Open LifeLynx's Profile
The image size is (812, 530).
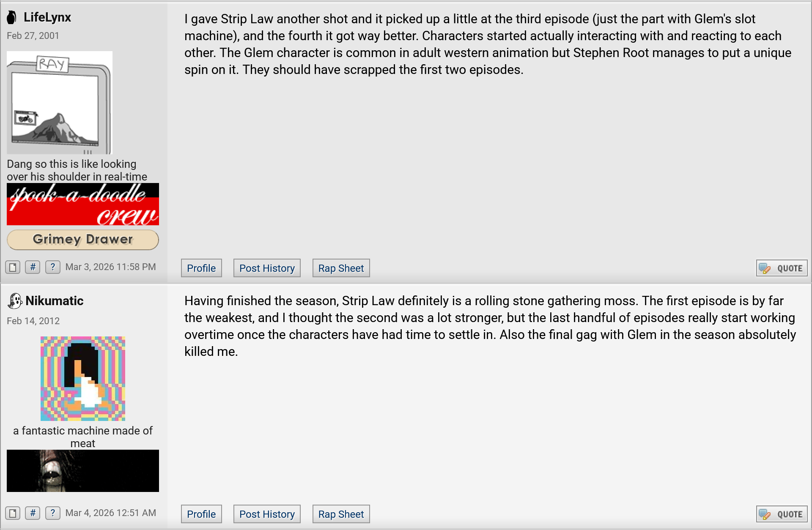(x=201, y=268)
